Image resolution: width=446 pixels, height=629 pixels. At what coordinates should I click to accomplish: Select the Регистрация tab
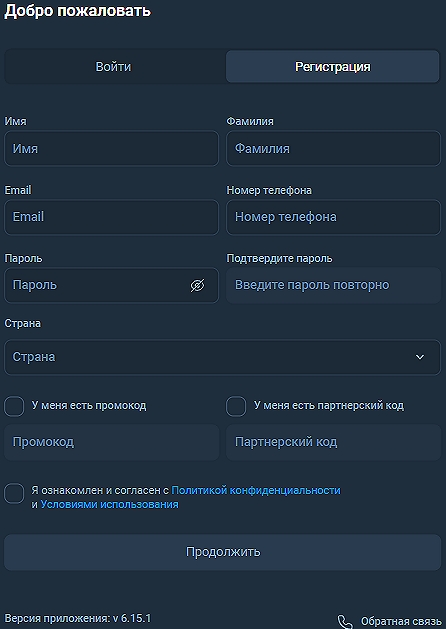click(333, 67)
